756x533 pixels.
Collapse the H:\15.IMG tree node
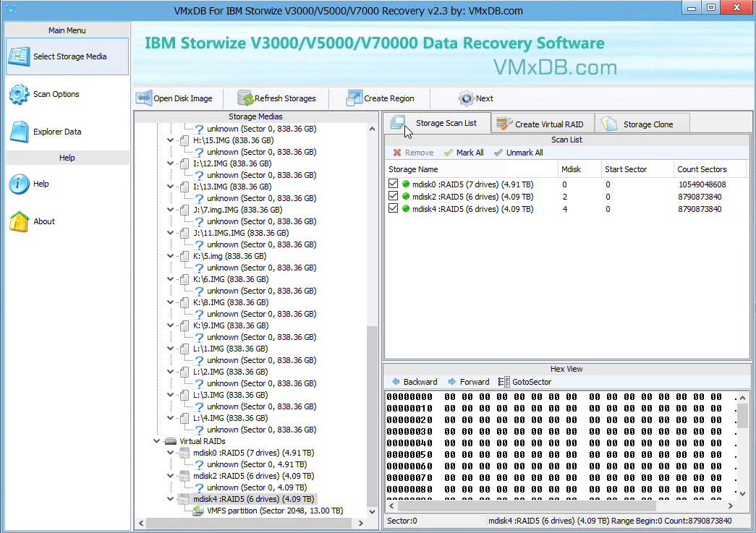(170, 140)
